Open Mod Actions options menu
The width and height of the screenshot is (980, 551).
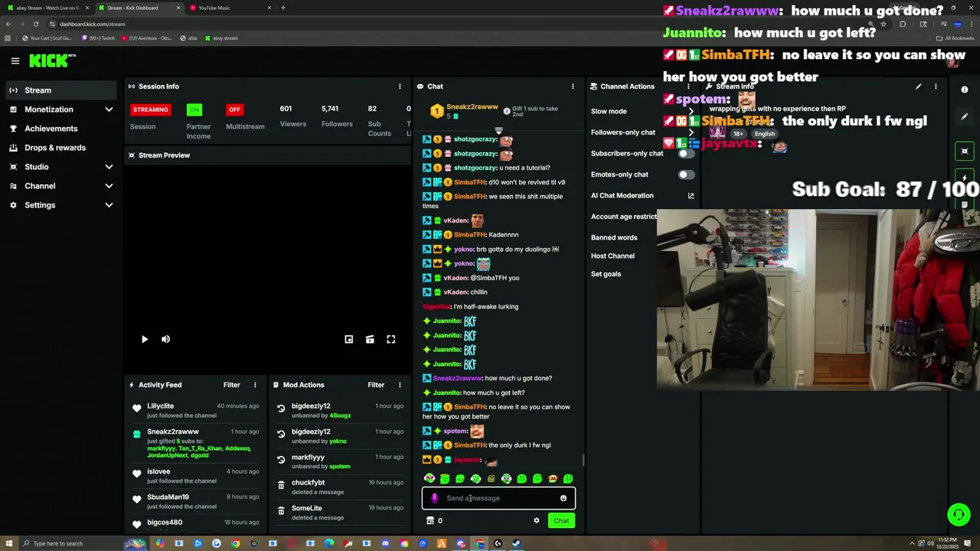399,385
